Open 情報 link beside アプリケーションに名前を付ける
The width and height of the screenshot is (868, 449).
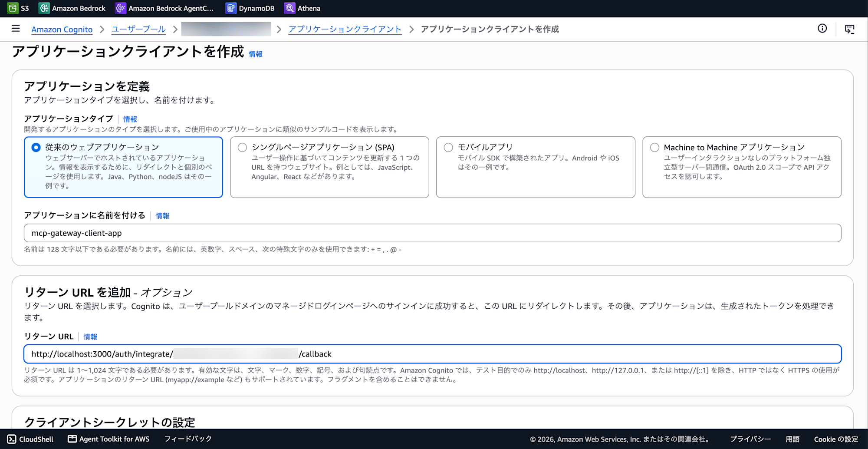click(162, 216)
